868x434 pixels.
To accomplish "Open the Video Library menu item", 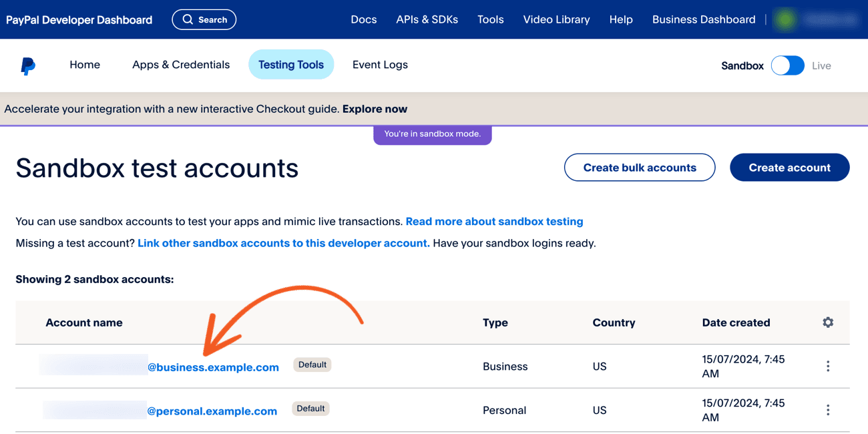I will pos(557,19).
